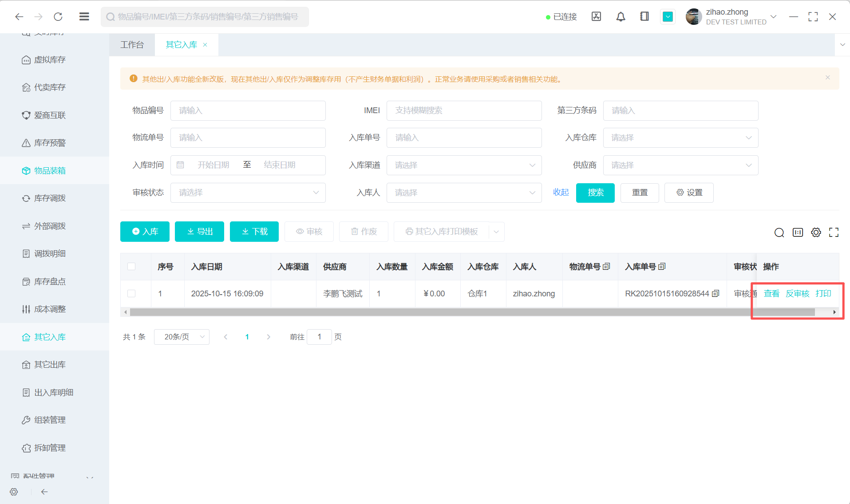
Task: Click the 物品编号 input field
Action: [x=248, y=111]
